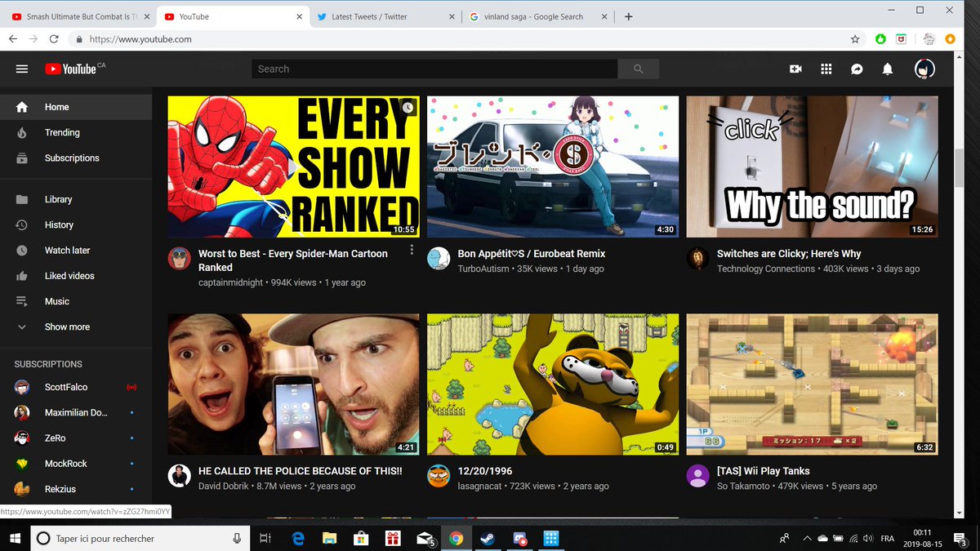The height and width of the screenshot is (551, 980).
Task: Close the YouTube browser tab
Action: point(299,16)
